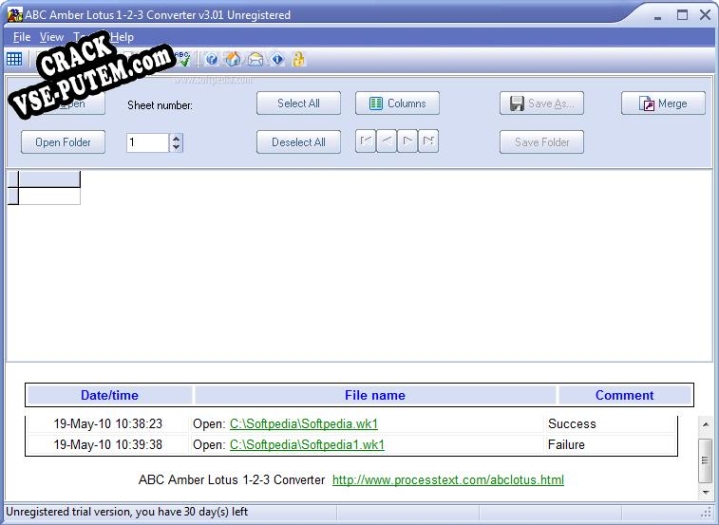
Task: Click the blue grid toolbar icon
Action: click(x=14, y=59)
